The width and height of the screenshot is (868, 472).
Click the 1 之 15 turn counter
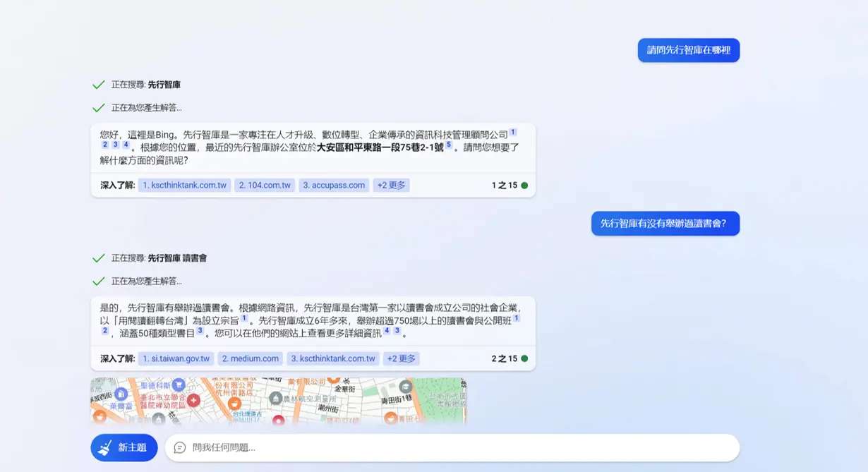pos(505,186)
